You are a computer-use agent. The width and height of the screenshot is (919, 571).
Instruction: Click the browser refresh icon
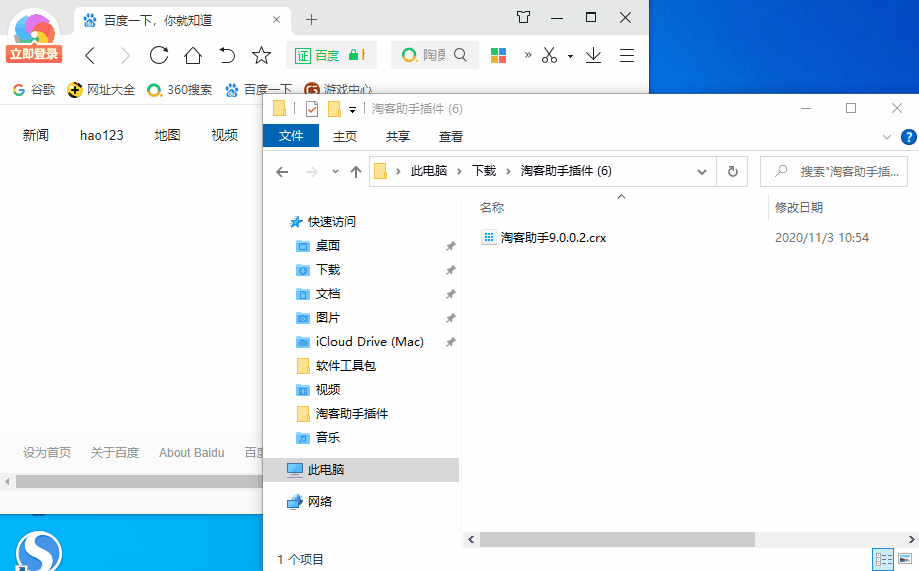click(x=158, y=55)
